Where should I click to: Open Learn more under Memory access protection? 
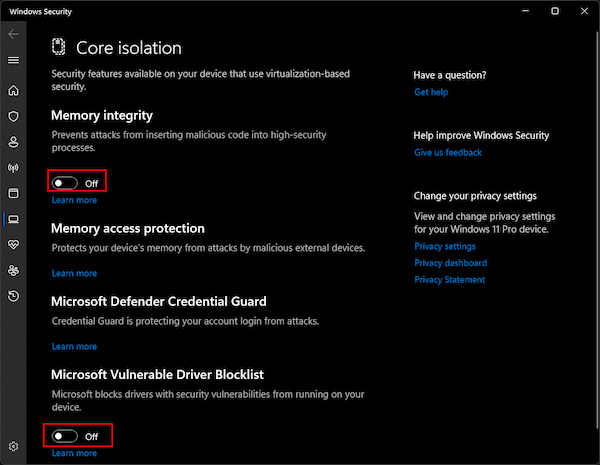pyautogui.click(x=74, y=273)
